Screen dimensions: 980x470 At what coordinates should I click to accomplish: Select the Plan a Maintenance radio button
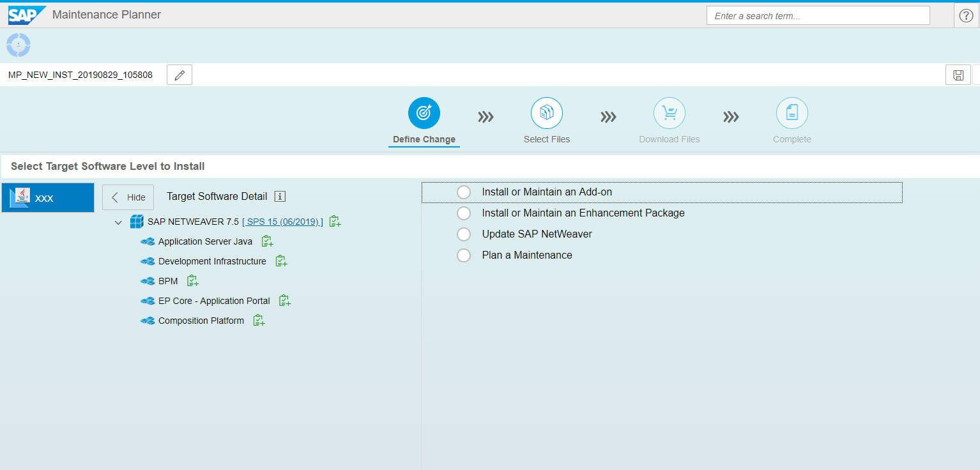click(464, 255)
